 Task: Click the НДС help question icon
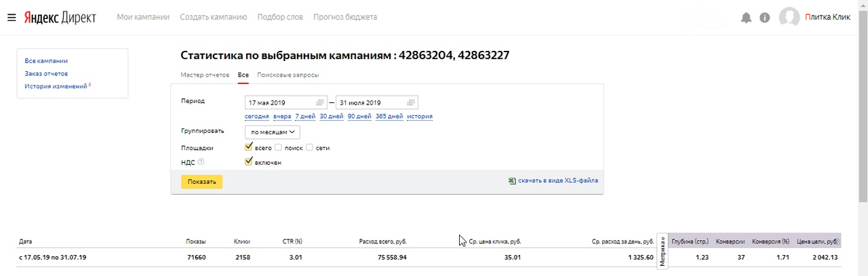(x=201, y=162)
